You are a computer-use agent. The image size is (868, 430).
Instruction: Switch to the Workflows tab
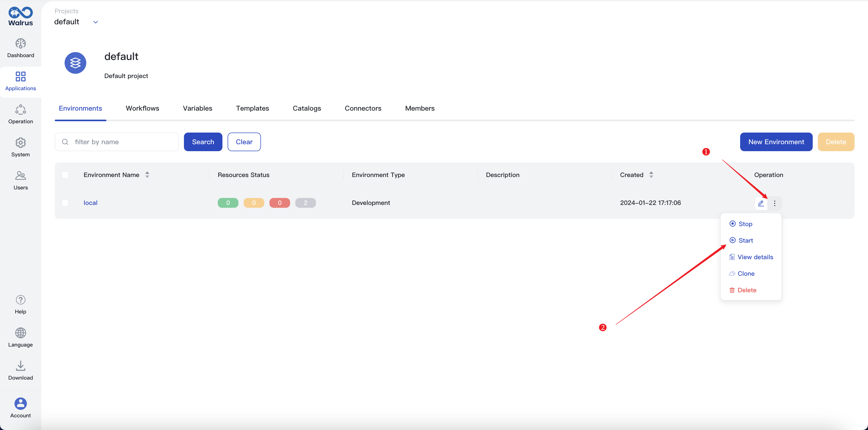tap(142, 108)
